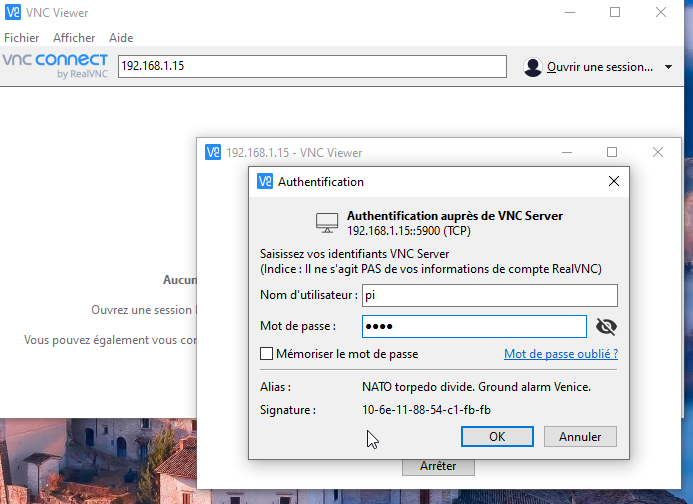Enable Mémoriser le mot de passe checkbox
Viewport: 693px width, 504px height.
tap(267, 354)
